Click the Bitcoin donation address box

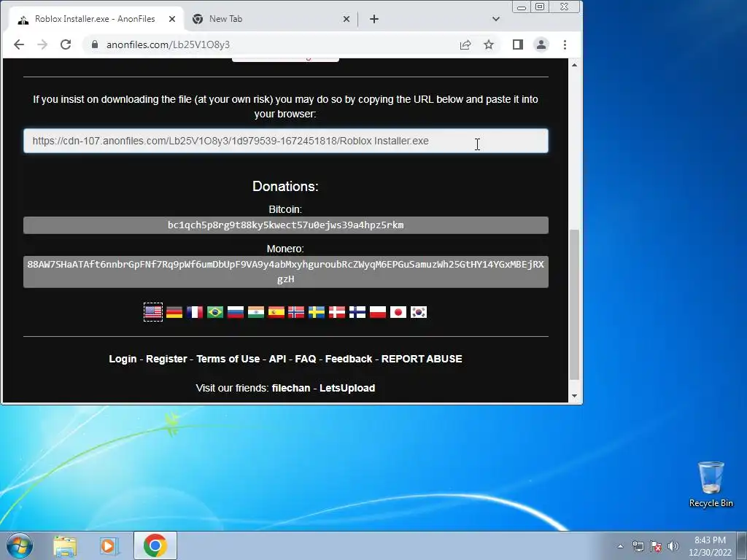point(286,225)
